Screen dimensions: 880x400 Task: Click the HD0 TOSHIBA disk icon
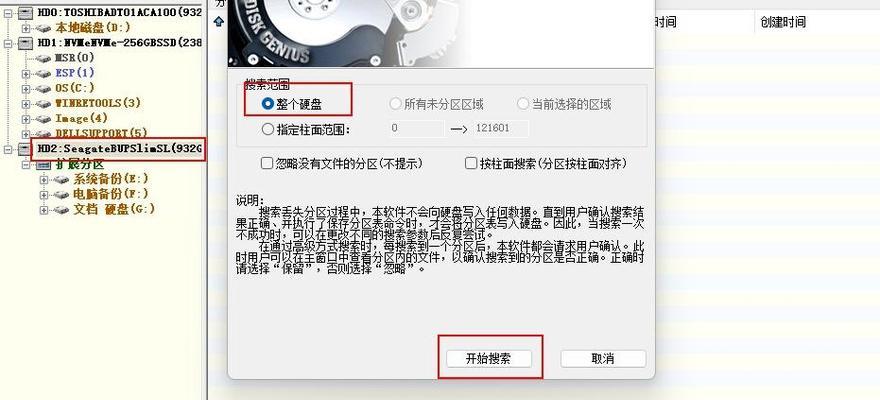[26, 12]
